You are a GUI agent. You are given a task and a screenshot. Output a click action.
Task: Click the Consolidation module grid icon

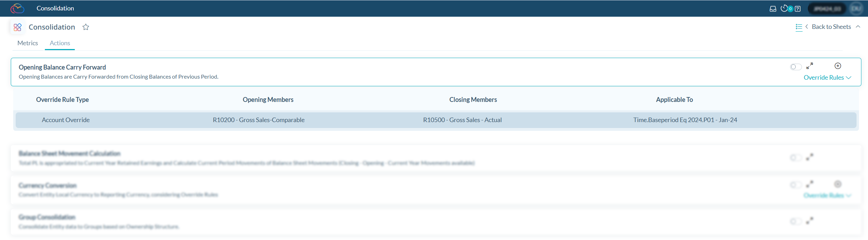pos(17,27)
